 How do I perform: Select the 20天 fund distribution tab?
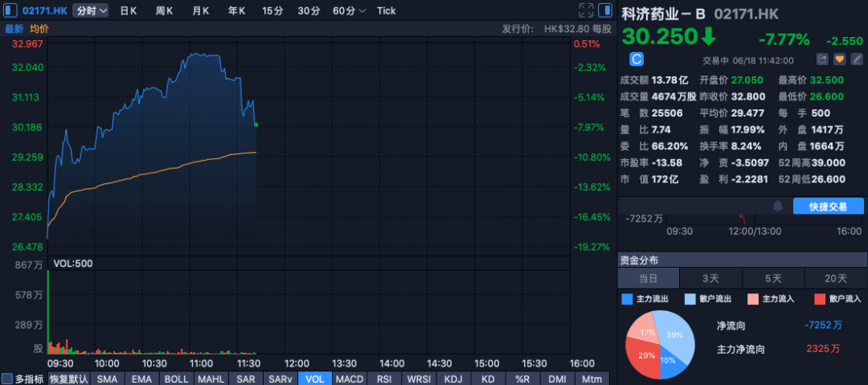pos(836,278)
